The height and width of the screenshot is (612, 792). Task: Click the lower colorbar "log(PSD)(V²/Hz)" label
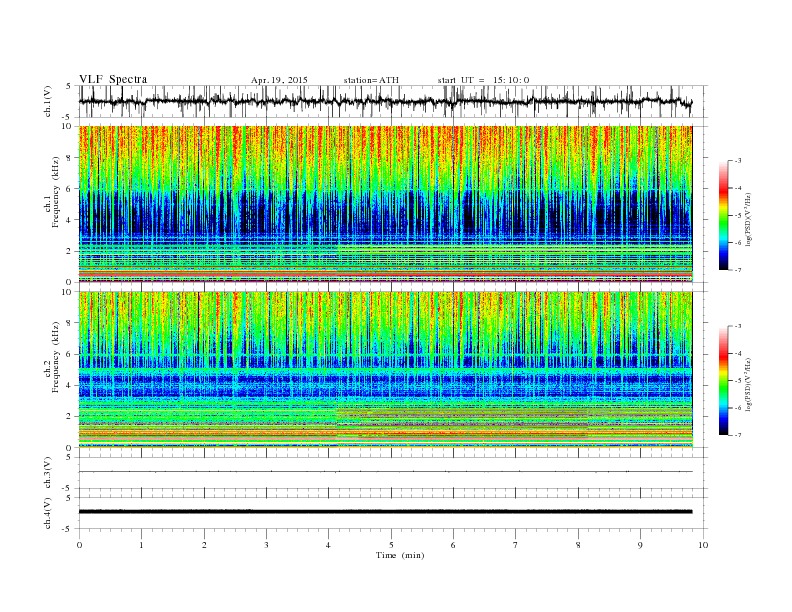tap(749, 384)
